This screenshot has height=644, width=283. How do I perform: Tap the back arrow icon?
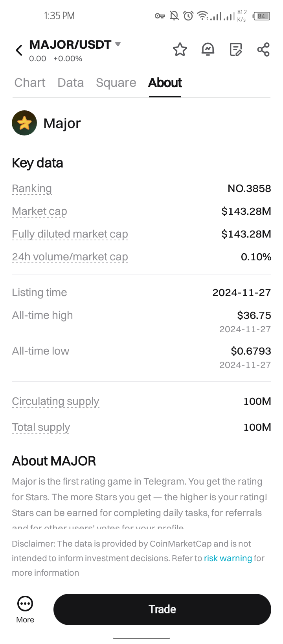(x=19, y=50)
